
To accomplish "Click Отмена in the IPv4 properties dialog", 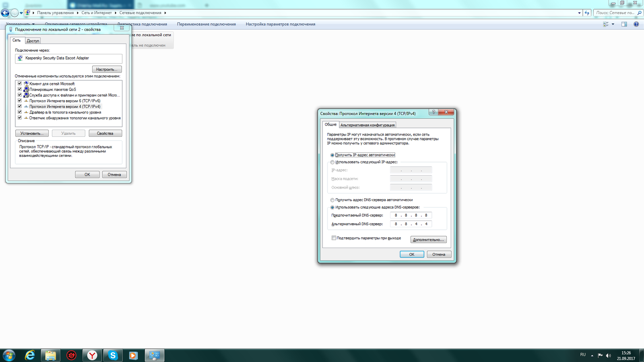I will (439, 254).
